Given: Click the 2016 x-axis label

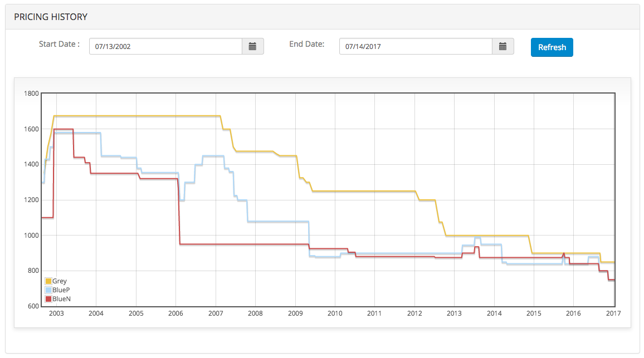Looking at the screenshot, I should [x=573, y=313].
